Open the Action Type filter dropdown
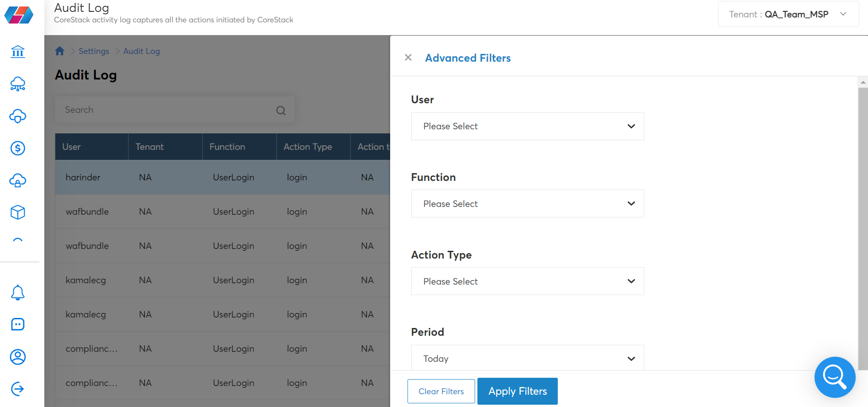 coord(527,281)
